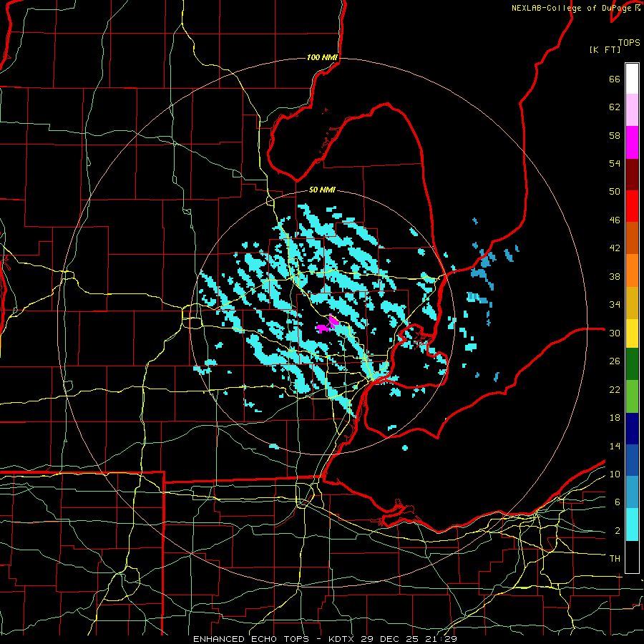Click the 100 NMI range ring label
644x644 pixels.
click(x=323, y=57)
